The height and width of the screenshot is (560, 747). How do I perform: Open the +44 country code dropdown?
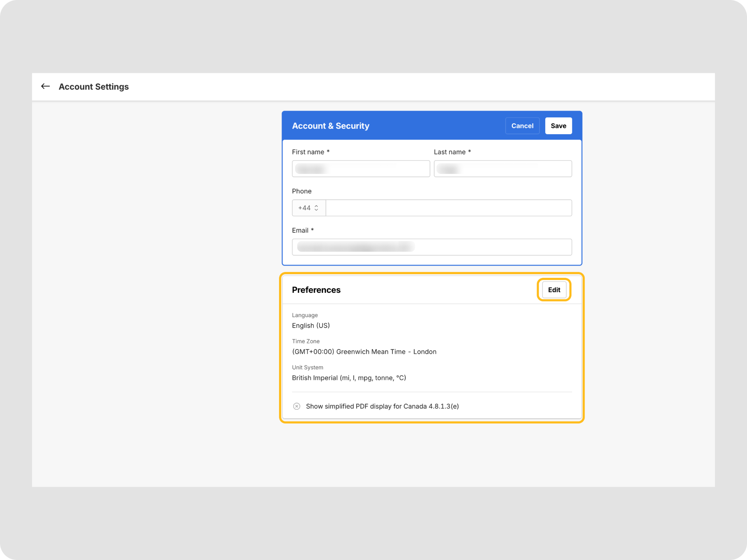[309, 208]
